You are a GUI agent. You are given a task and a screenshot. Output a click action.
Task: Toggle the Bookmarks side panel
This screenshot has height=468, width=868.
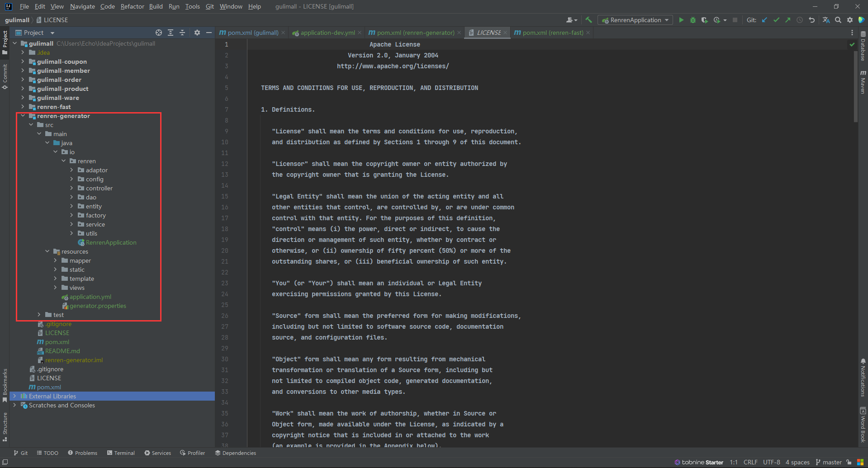coord(5,384)
